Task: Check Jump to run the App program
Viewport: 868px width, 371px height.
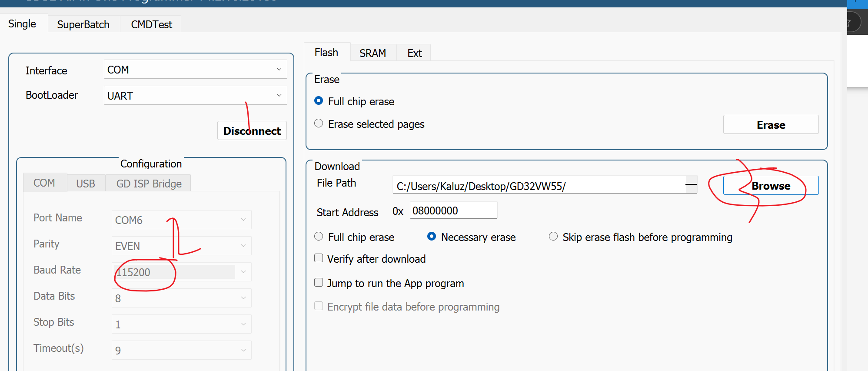Action: [319, 283]
